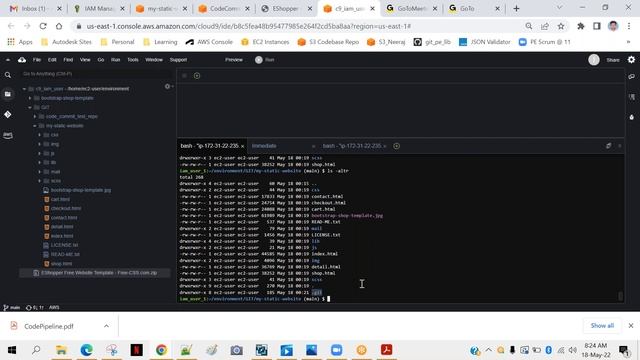This screenshot has width=640, height=360.
Task: Click the Collaborate panel icon on right edge
Action: (632, 76)
